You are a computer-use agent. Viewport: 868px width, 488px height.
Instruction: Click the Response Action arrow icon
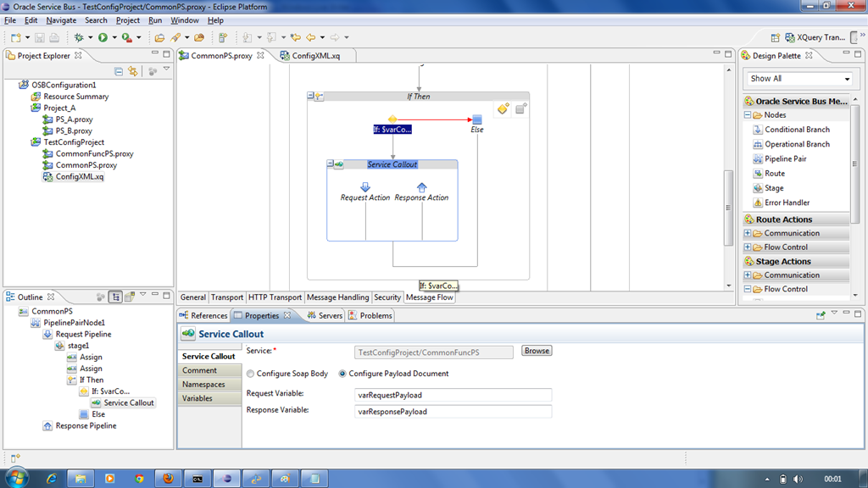[421, 187]
